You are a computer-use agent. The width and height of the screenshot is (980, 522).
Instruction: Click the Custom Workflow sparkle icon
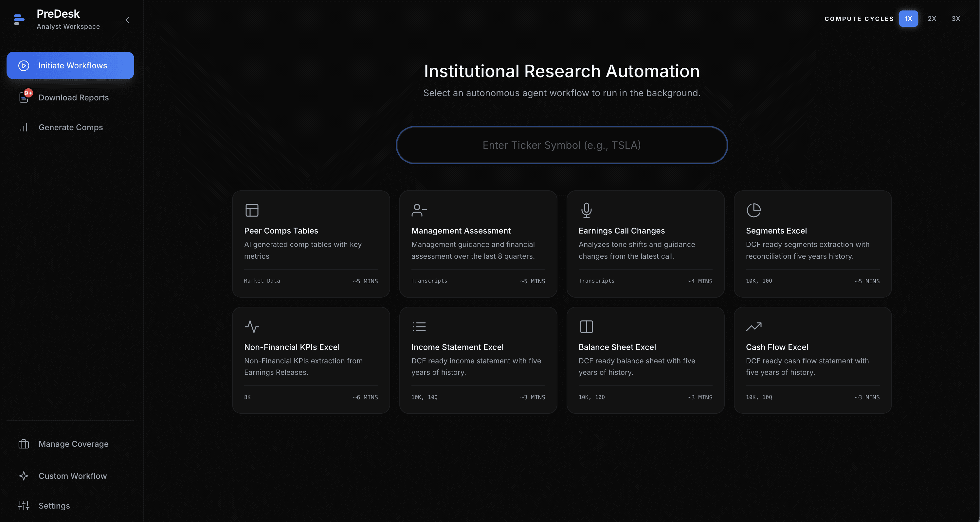[24, 476]
